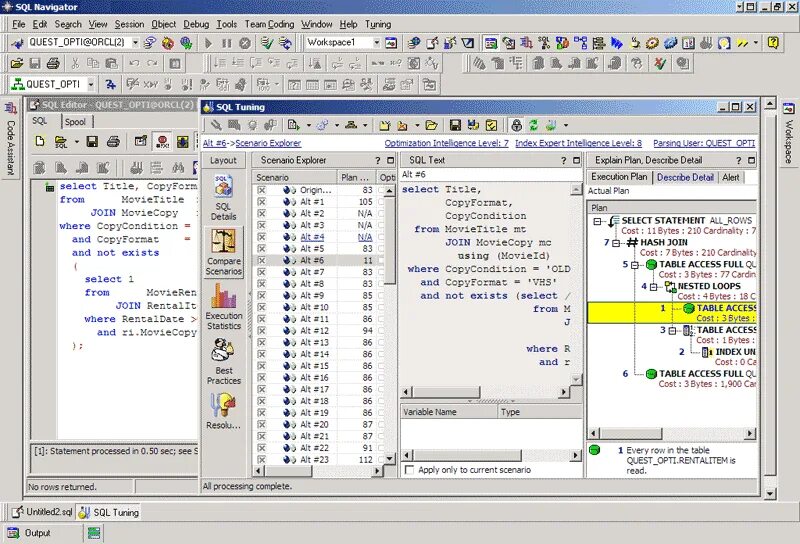Screen dimensions: 800x544
Task: Click Index Expert Intelligence Level: 8 link
Action: tap(578, 143)
